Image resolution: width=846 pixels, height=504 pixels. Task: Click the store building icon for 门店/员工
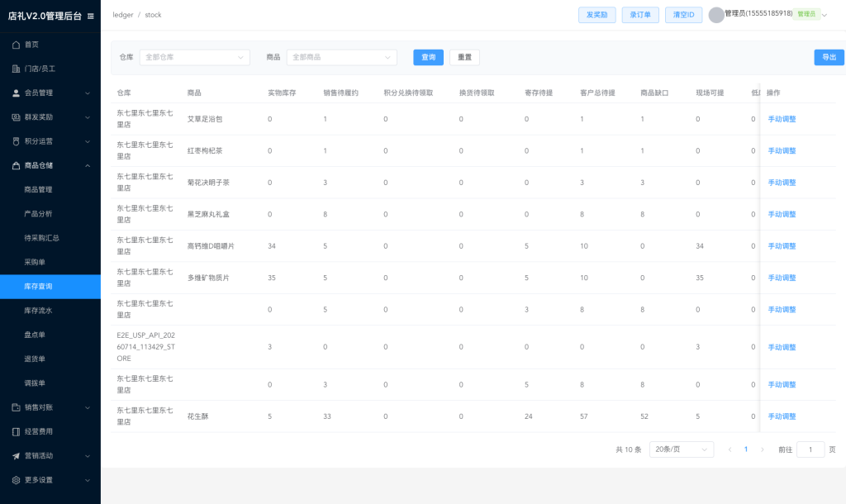[17, 69]
